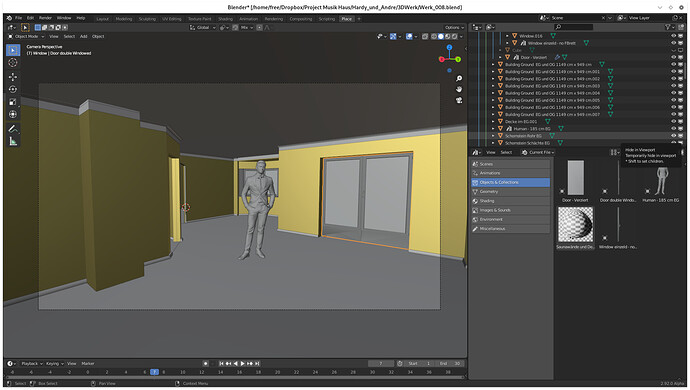Toggle eye icon for Schornstein Rohr EG
690x390 pixels.
(673, 136)
